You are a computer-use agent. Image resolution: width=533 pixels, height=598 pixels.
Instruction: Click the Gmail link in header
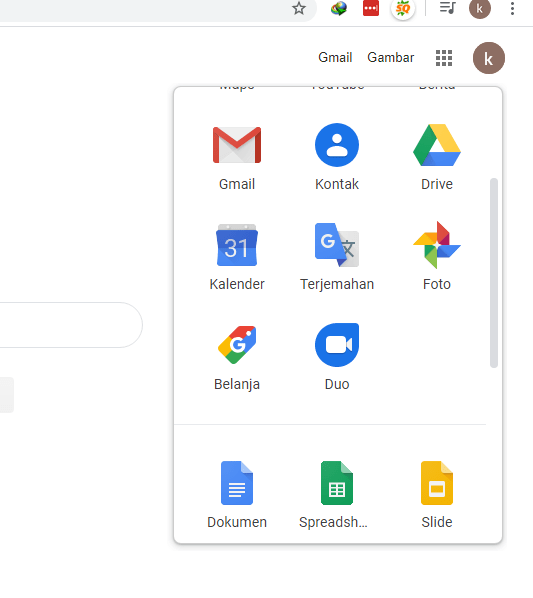pyautogui.click(x=335, y=58)
